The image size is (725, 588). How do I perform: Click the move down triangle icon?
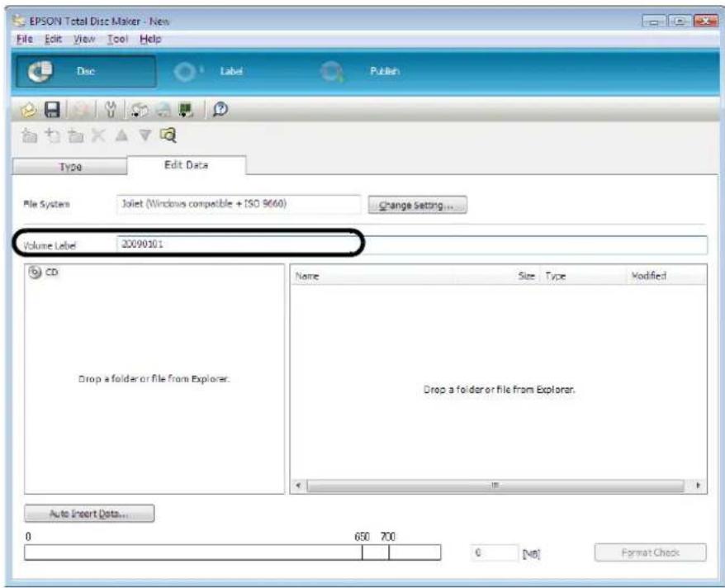[145, 135]
